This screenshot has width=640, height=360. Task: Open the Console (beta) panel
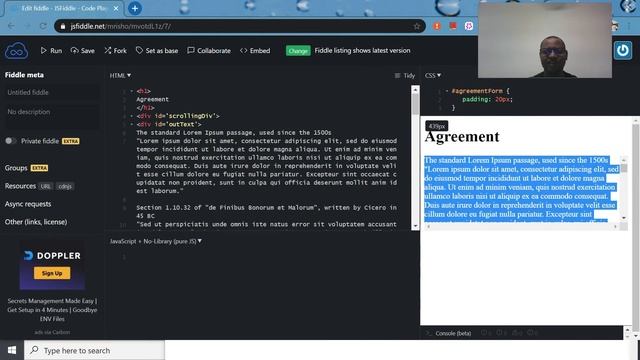(x=453, y=333)
